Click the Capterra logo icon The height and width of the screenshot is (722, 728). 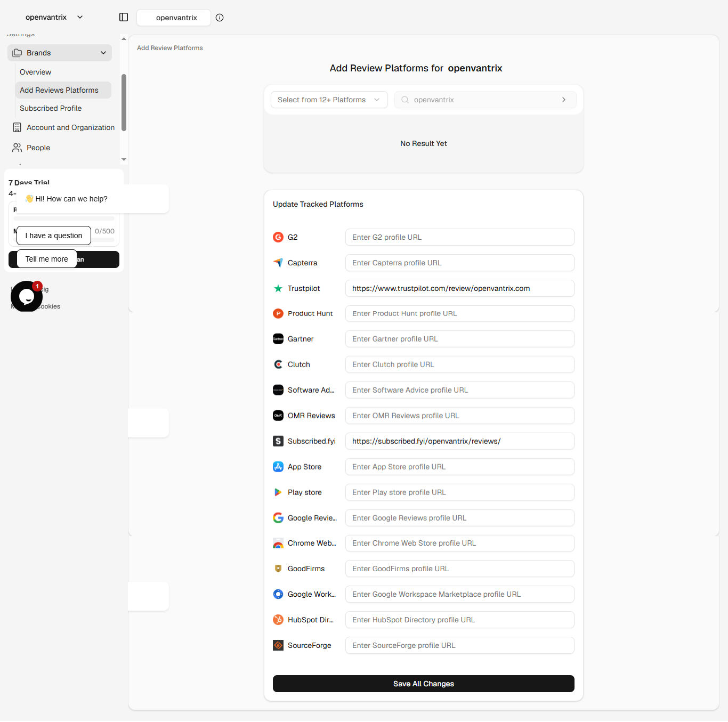pos(278,263)
